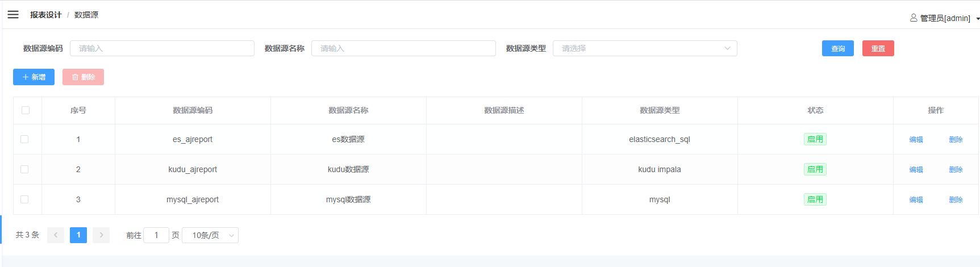Click the 共 3 条 total count

27,235
